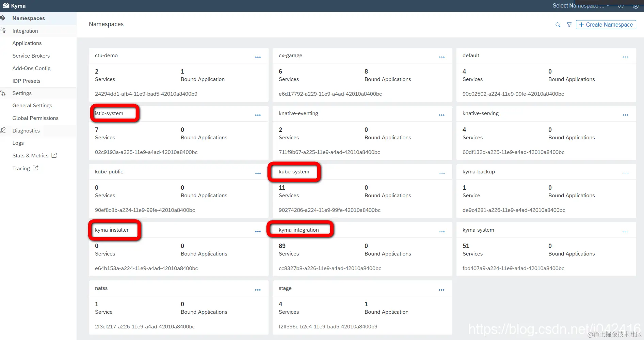The height and width of the screenshot is (340, 644).
Task: Open more options for istio-system namespace
Action: (x=258, y=115)
